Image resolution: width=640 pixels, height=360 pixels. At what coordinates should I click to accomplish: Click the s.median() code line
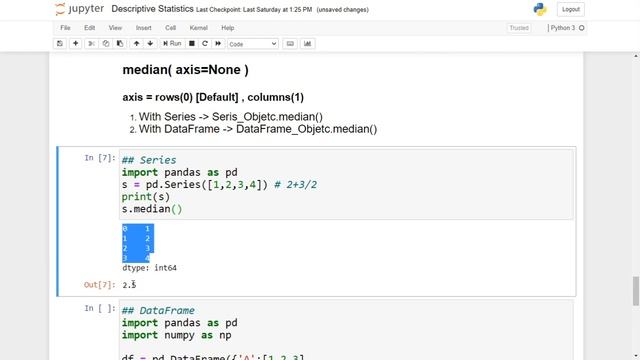(152, 209)
